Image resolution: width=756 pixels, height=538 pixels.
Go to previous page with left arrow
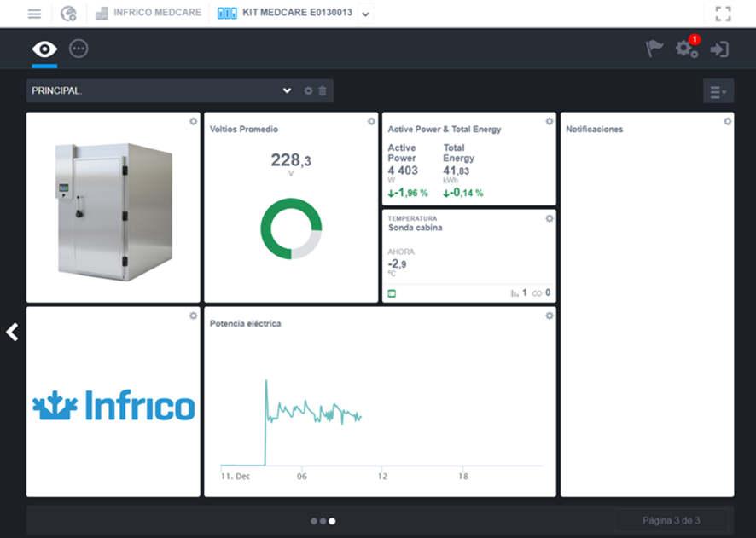12,332
